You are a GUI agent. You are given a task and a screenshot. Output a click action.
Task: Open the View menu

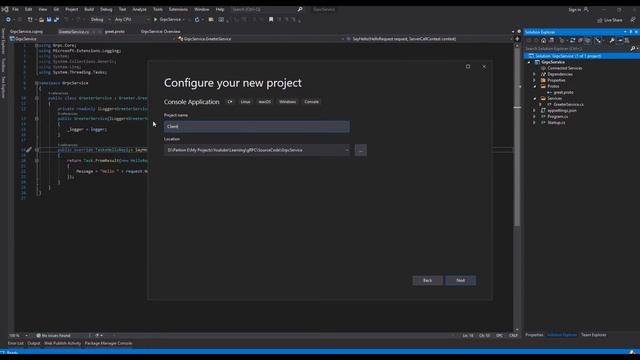[42, 9]
